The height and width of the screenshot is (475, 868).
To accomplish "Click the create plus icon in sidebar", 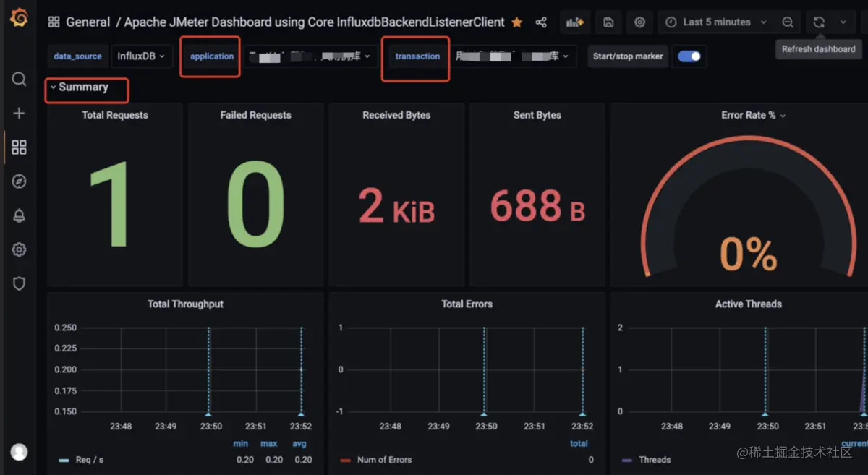I will 20,114.
